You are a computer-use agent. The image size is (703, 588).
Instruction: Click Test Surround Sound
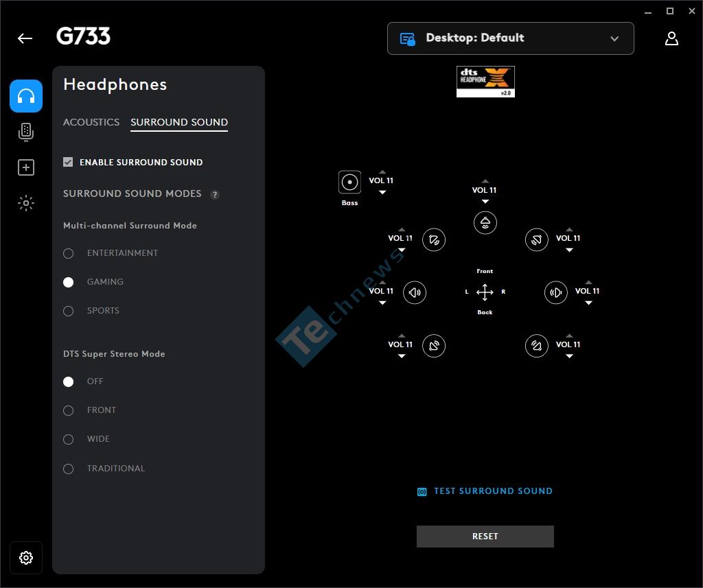(x=485, y=491)
